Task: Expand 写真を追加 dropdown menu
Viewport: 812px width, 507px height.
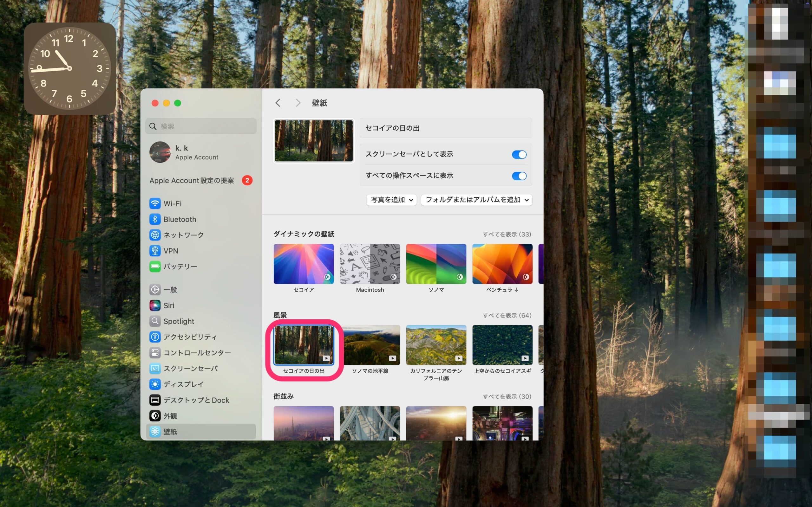Action: click(392, 200)
